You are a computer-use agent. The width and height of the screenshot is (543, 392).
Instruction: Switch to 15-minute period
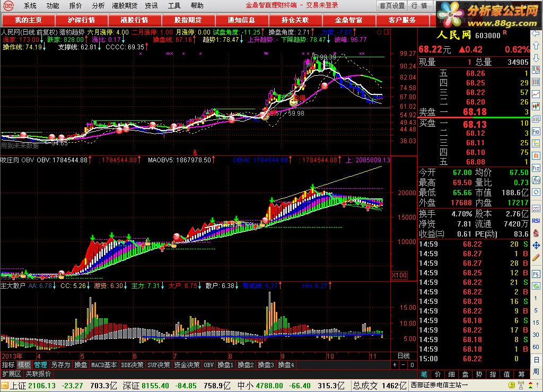click(536, 323)
